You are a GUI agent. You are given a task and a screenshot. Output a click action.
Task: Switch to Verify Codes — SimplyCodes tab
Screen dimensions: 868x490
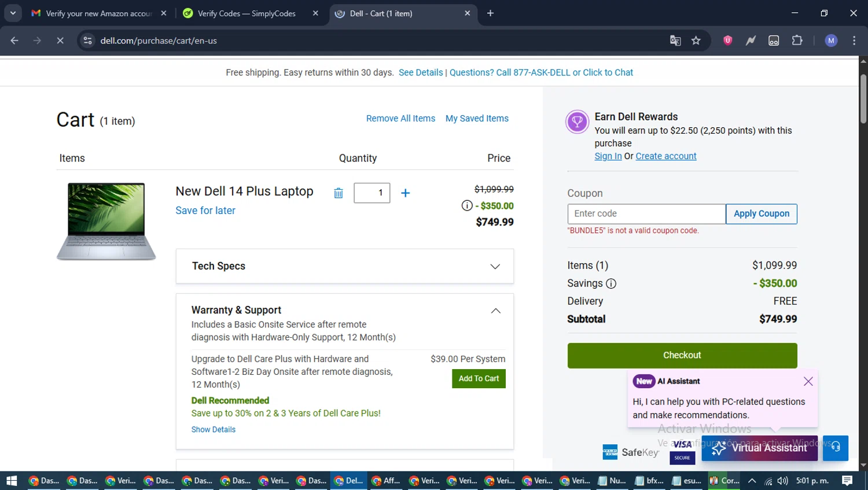click(x=247, y=13)
